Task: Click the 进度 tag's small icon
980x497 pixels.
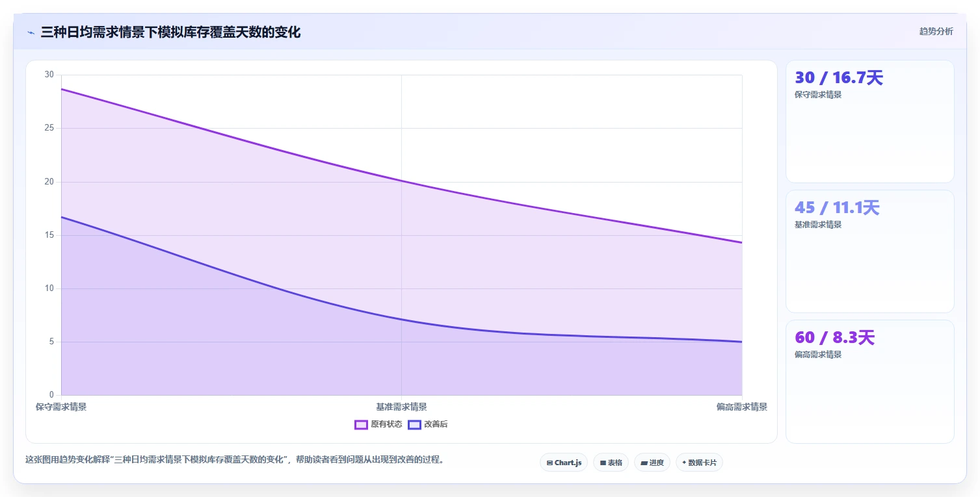Action: pyautogui.click(x=644, y=463)
